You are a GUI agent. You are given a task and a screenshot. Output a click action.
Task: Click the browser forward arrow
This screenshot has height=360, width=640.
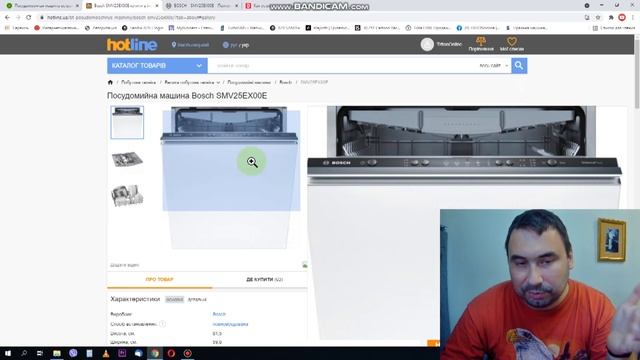pyautogui.click(x=18, y=18)
